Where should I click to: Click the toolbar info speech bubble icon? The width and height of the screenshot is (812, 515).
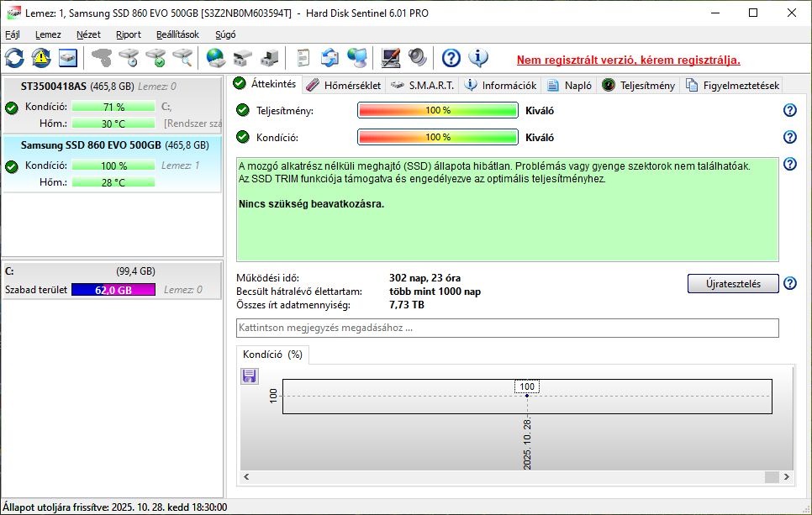coord(478,58)
